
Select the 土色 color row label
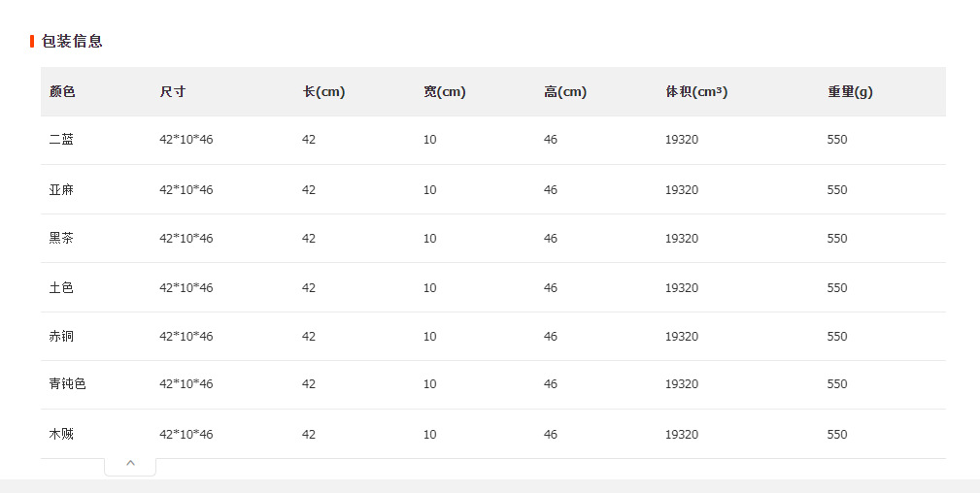point(61,288)
